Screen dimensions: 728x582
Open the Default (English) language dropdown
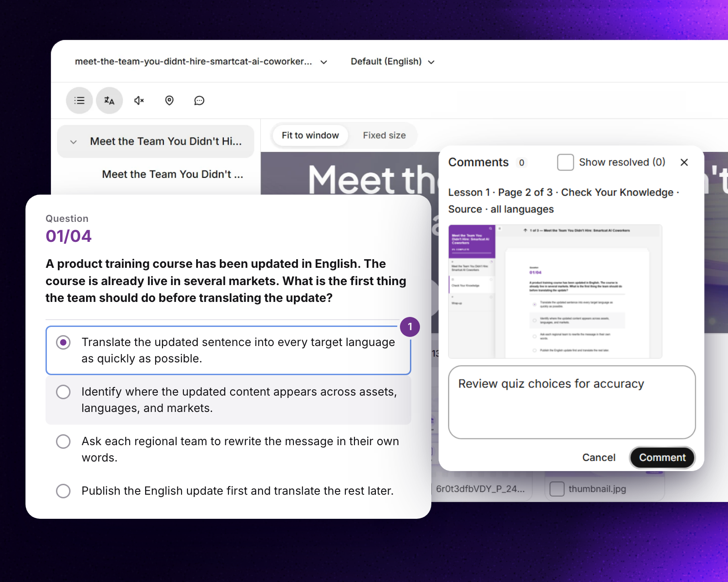pyautogui.click(x=393, y=61)
